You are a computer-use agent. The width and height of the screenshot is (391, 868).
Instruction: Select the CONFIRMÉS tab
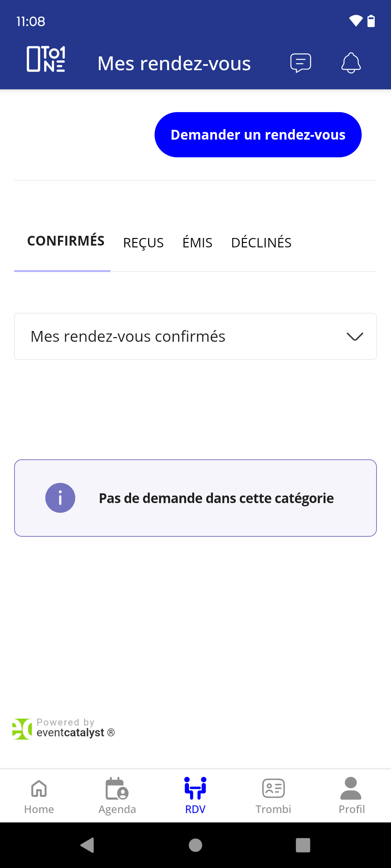coord(66,241)
